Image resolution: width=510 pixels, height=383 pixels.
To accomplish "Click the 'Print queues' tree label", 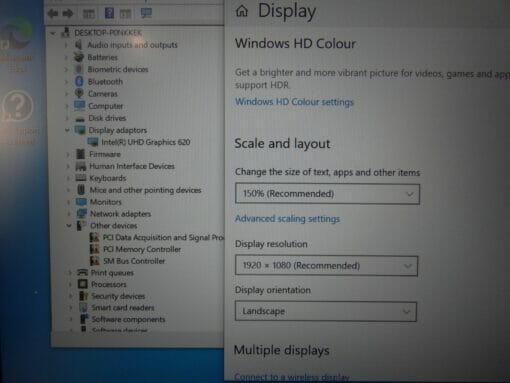I will point(112,273).
